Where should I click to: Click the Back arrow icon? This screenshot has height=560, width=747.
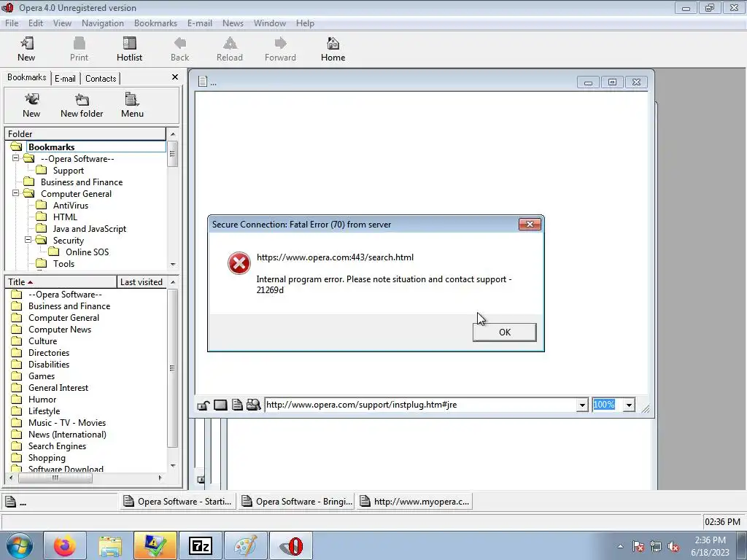pyautogui.click(x=180, y=44)
